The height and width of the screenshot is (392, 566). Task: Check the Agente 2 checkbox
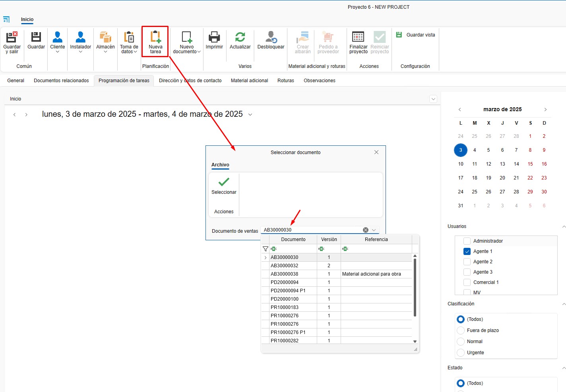pyautogui.click(x=467, y=262)
